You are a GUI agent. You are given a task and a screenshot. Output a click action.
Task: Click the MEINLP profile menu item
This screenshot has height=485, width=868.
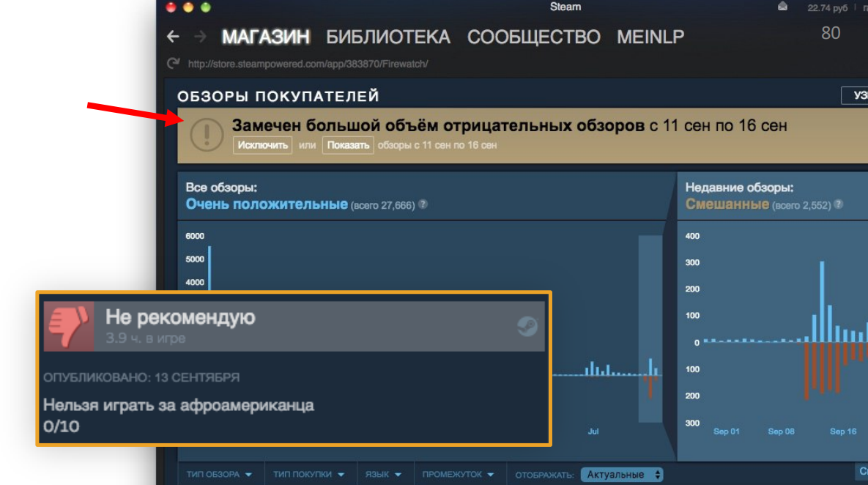(x=649, y=37)
